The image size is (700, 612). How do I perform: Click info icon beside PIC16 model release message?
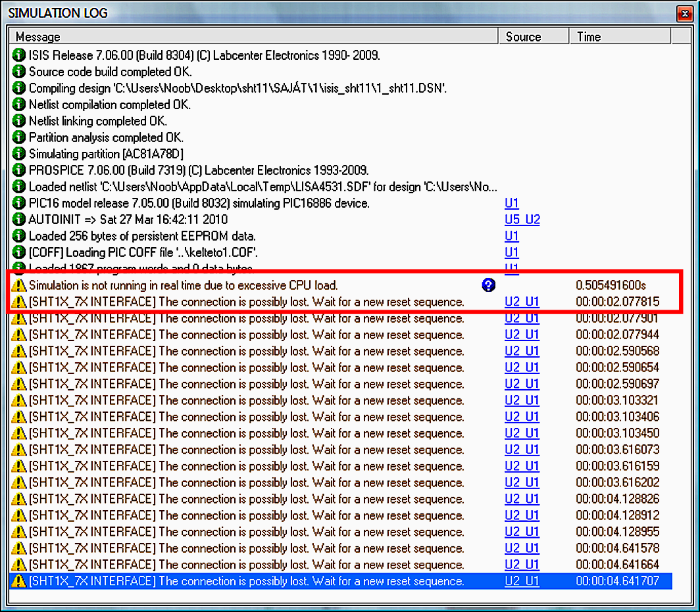pyautogui.click(x=18, y=203)
